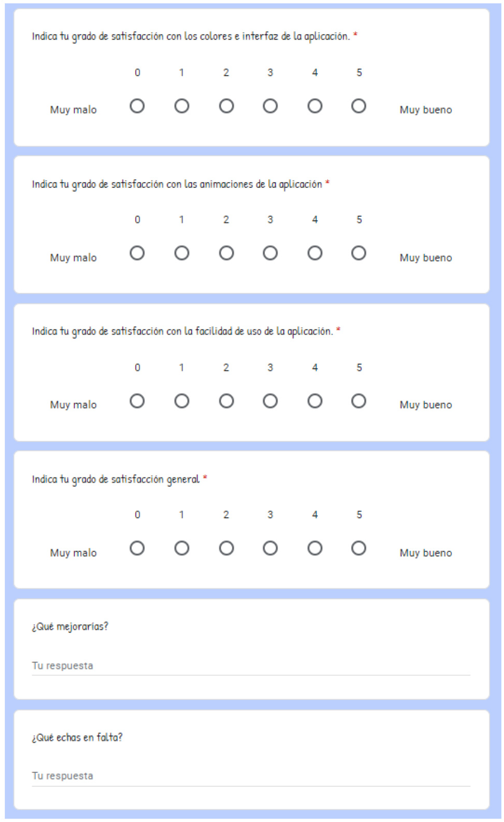Click the answer field under ¿Qué mejorarías?
This screenshot has width=504, height=822.
point(251,666)
